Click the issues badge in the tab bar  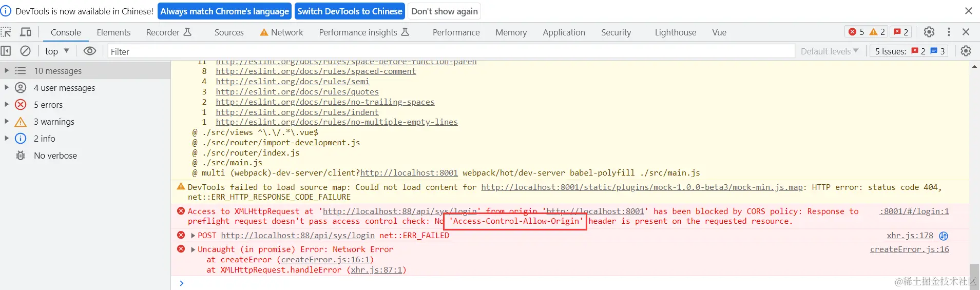[x=901, y=32]
